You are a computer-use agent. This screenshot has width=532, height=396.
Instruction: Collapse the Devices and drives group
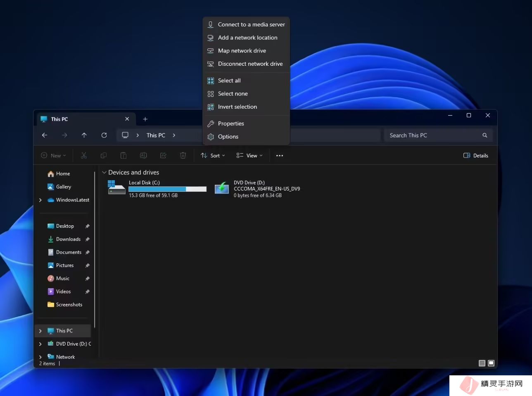(x=104, y=172)
